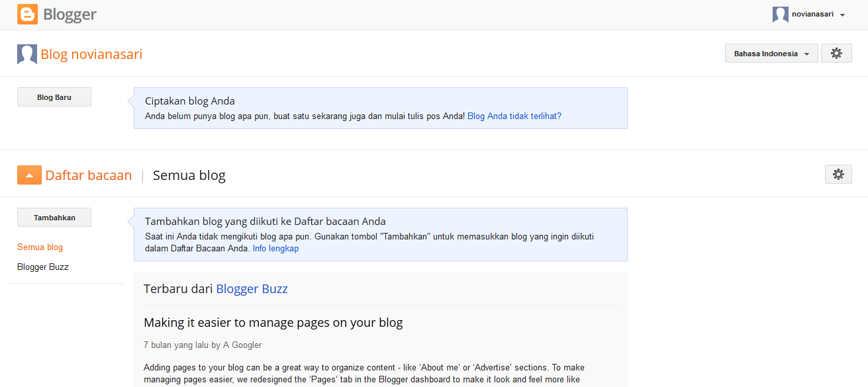Open the settings gear beside Bahasa Indonesia

[x=836, y=54]
